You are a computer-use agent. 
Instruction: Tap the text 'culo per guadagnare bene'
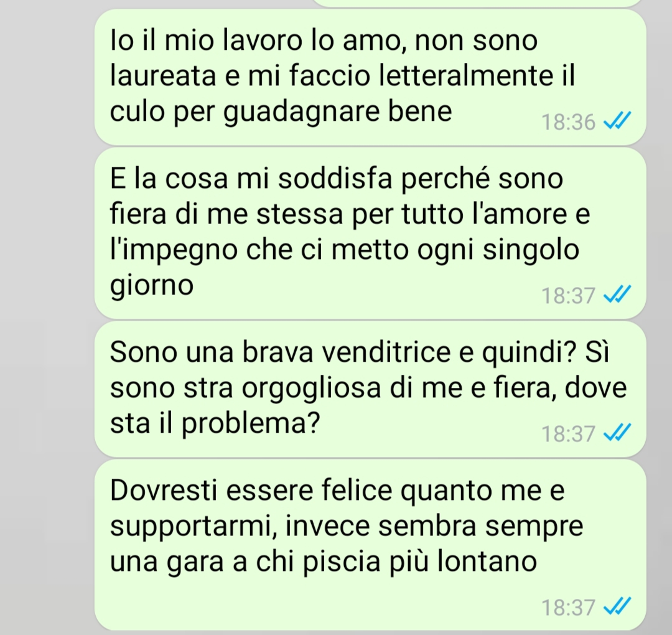pyautogui.click(x=281, y=112)
